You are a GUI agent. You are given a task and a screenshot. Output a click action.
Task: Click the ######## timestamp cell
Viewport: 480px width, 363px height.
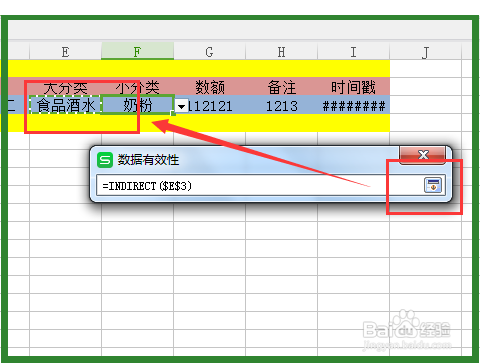[x=353, y=106]
